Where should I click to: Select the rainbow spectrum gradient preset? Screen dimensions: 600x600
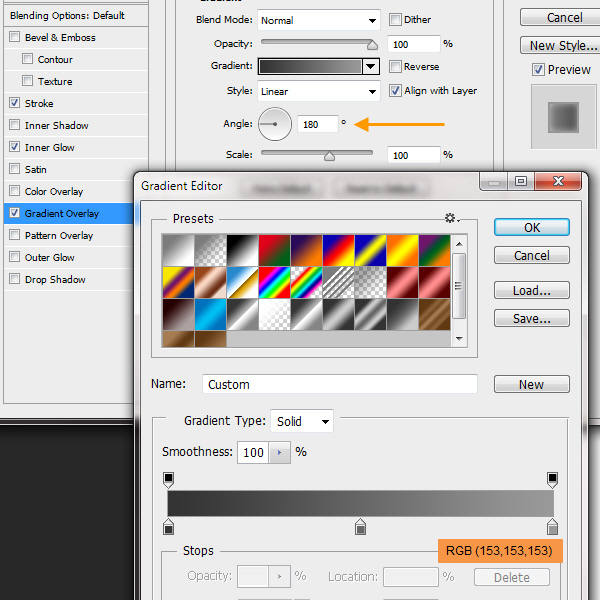(x=273, y=282)
